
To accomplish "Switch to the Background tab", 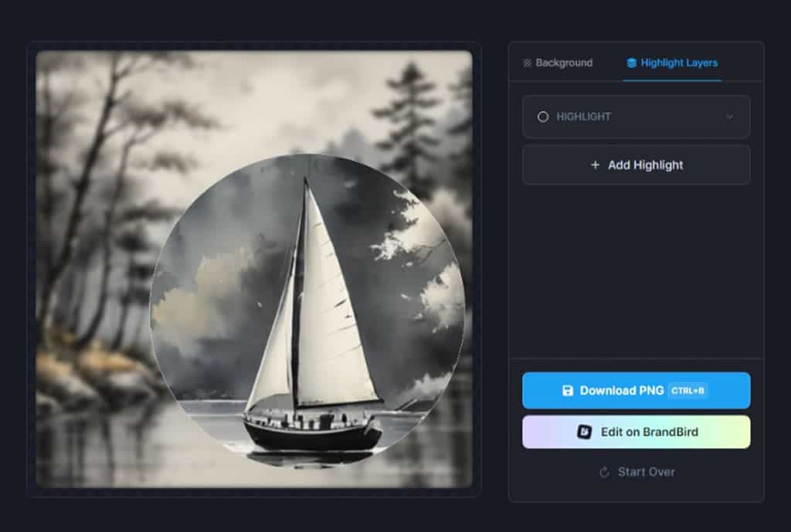I will tap(558, 63).
